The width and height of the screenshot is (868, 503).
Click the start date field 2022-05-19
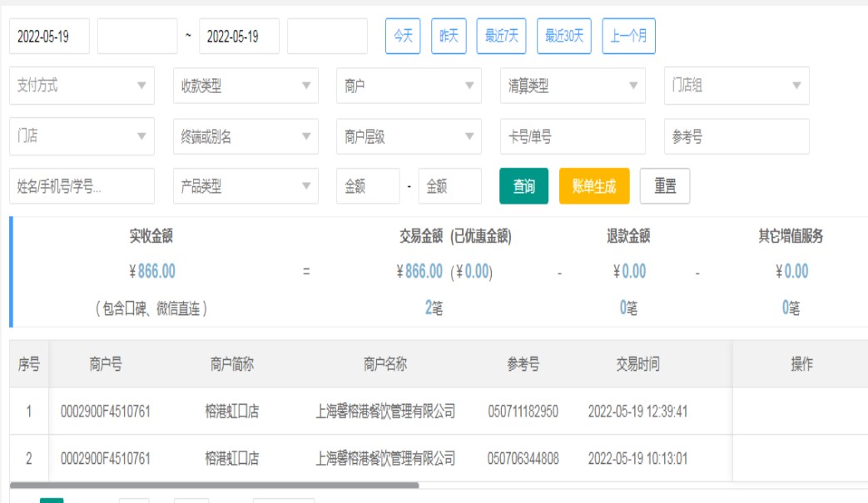click(x=49, y=37)
